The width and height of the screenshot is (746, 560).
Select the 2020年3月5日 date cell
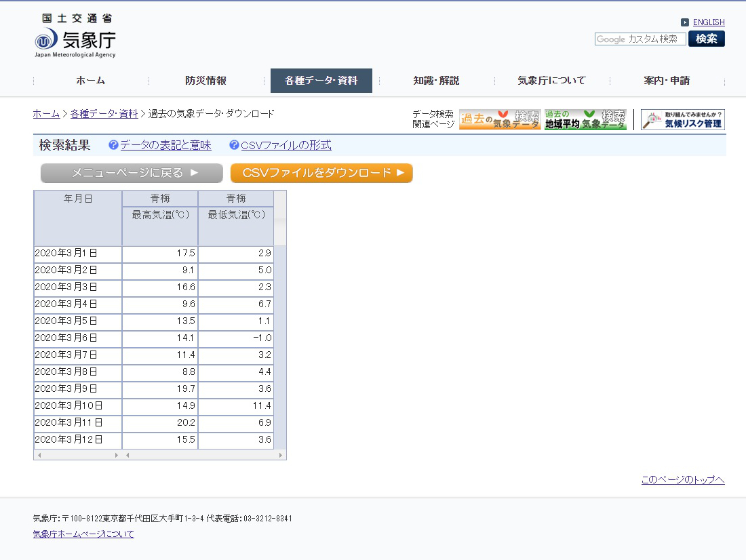[78, 321]
